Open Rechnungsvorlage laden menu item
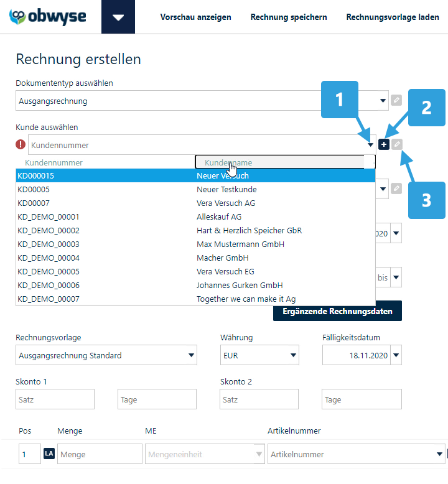This screenshot has height=484, width=448. [393, 17]
